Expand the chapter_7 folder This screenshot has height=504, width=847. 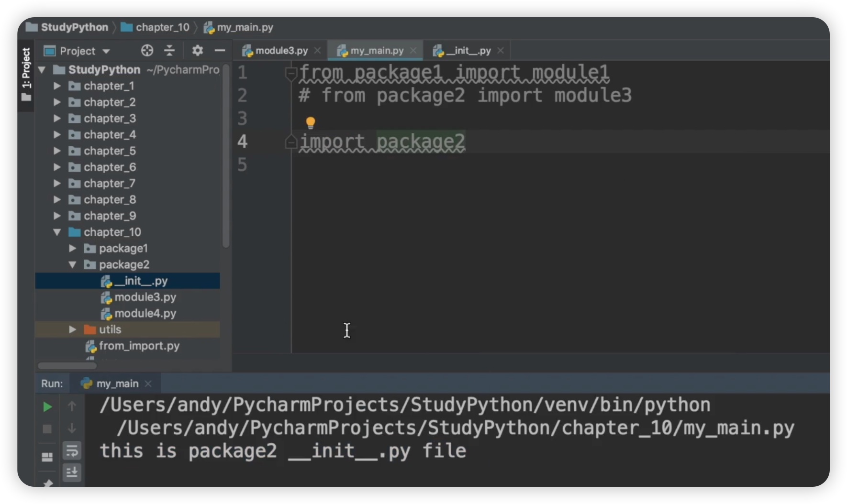click(x=57, y=184)
